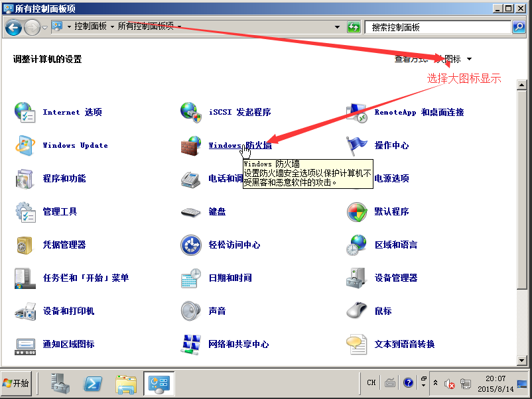Click the forward navigation button

pyautogui.click(x=33, y=27)
